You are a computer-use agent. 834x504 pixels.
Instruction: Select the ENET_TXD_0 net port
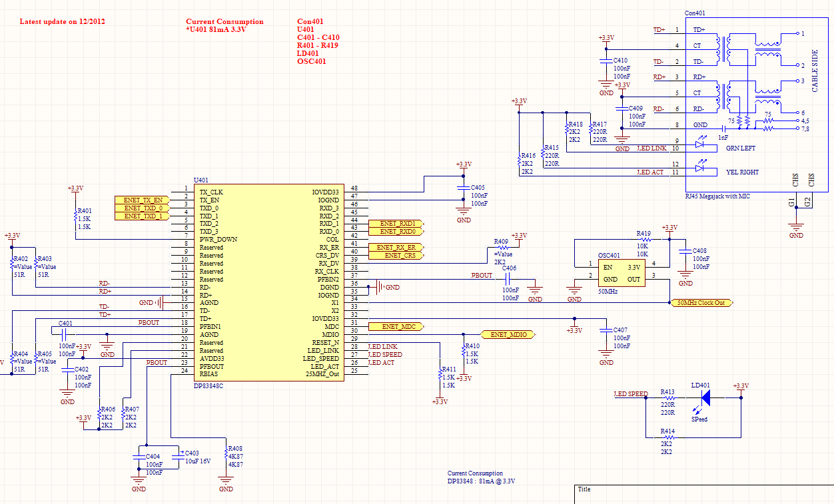(x=143, y=208)
